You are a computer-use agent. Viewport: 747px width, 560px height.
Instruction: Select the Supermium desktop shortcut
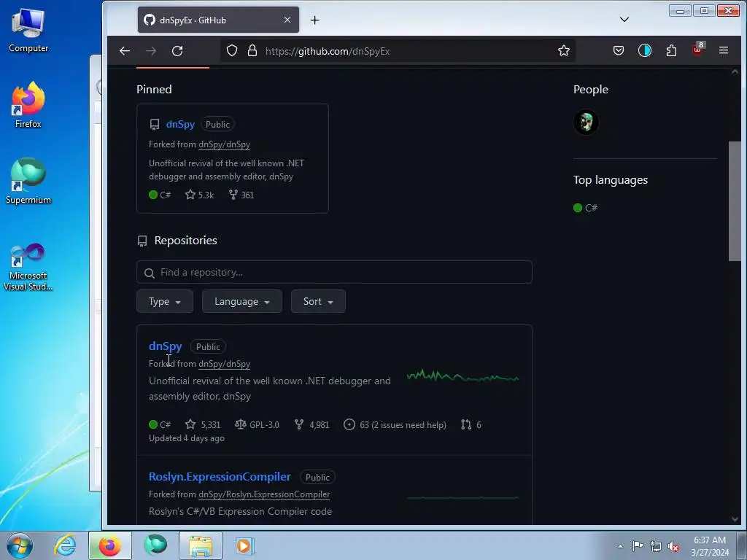pyautogui.click(x=28, y=181)
